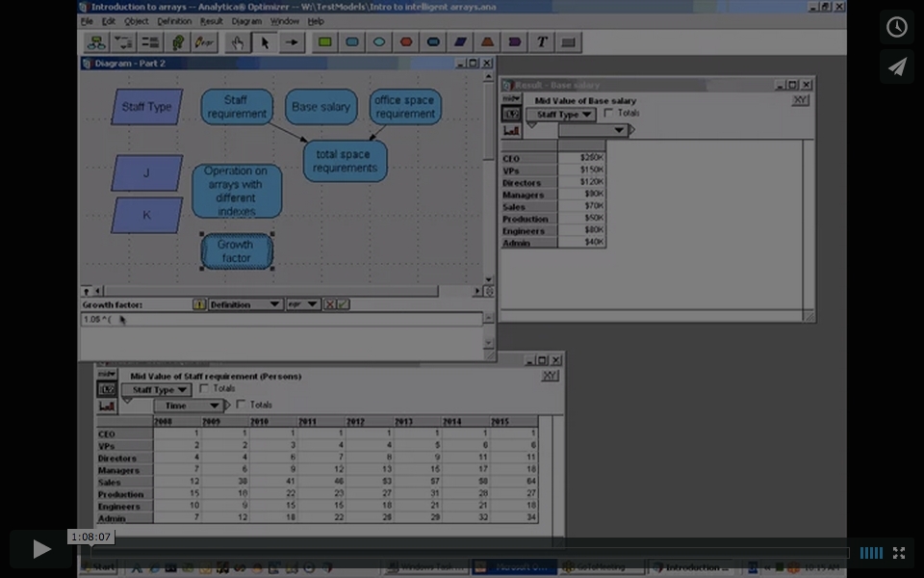The height and width of the screenshot is (578, 924).
Task: Enable Totals checkbox for Time in Staff requirement
Action: (241, 405)
